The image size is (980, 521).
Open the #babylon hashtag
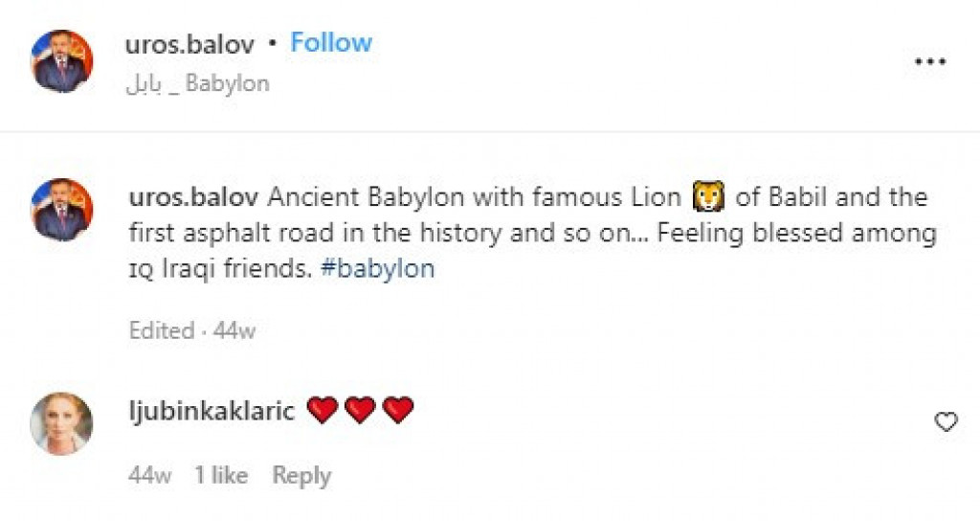[x=378, y=269]
